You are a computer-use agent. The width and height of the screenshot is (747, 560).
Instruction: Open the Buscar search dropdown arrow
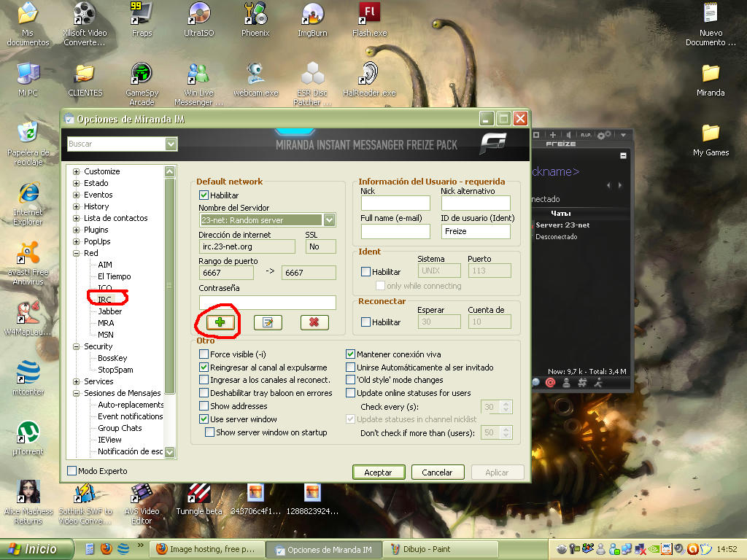coord(171,144)
